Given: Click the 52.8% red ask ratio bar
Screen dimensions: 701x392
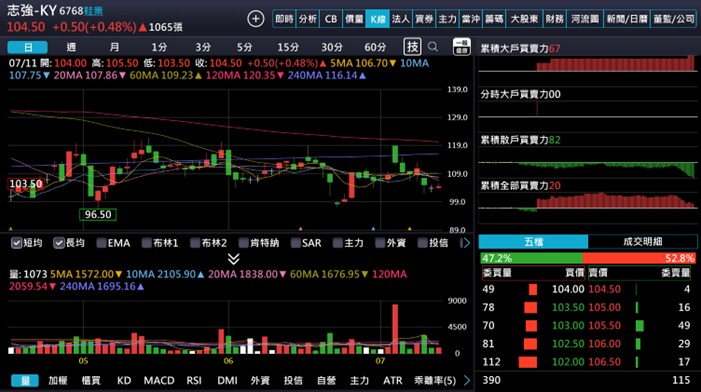Looking at the screenshot, I should pos(639,258).
